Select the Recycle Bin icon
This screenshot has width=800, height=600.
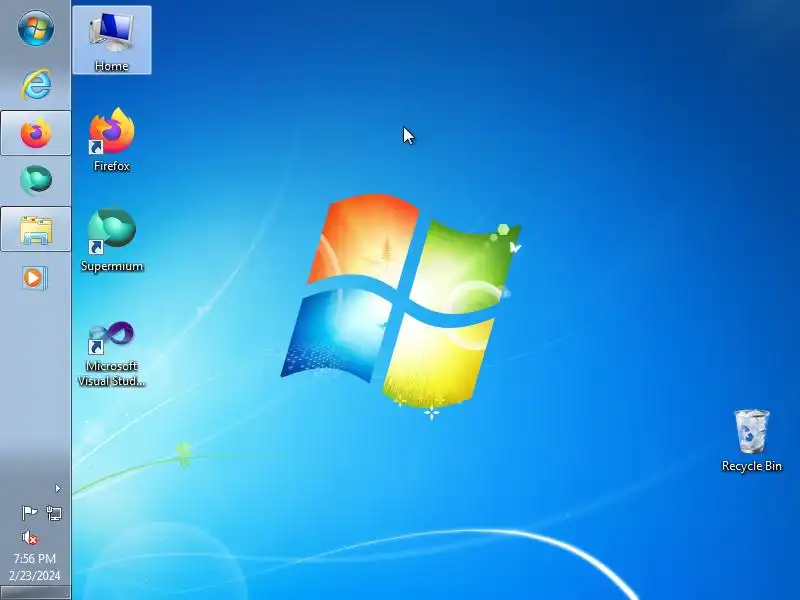pos(752,440)
